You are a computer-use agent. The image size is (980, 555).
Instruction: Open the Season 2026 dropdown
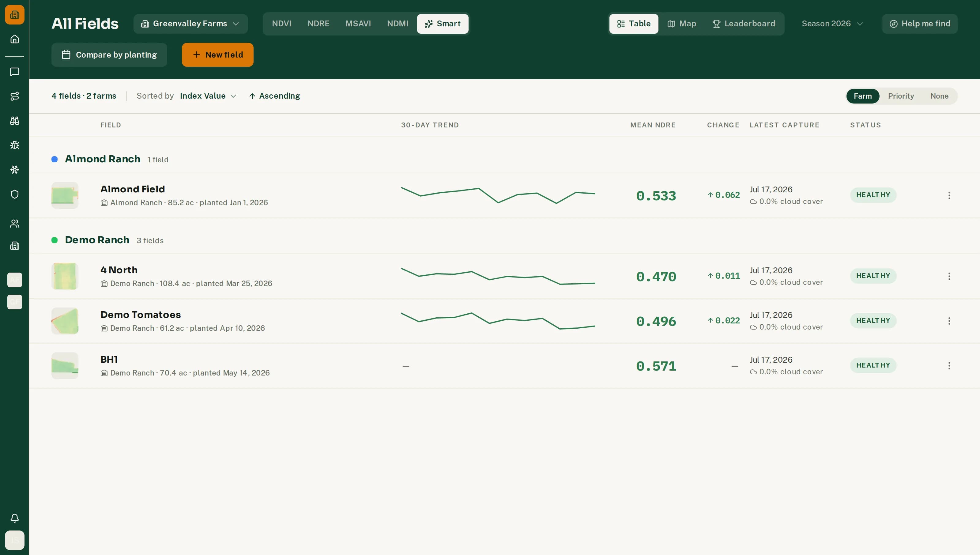coord(832,24)
